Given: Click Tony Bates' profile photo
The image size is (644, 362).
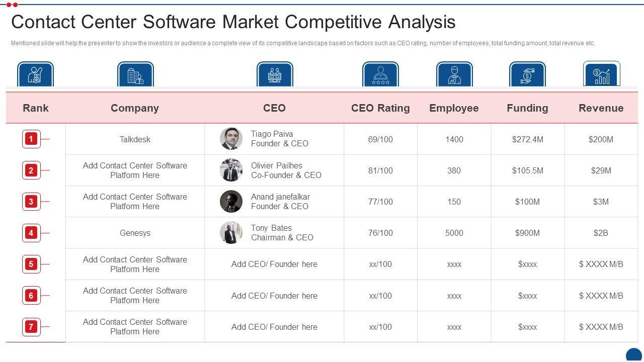Looking at the screenshot, I should point(231,233).
